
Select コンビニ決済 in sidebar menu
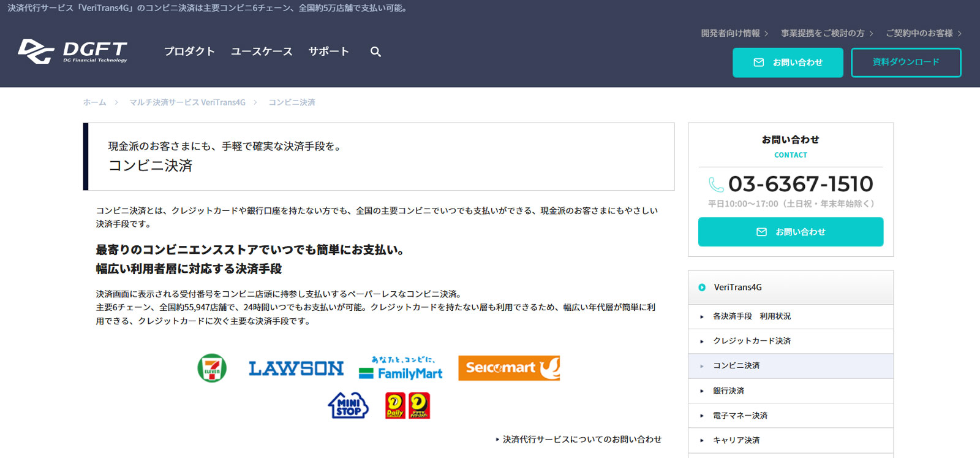coord(791,366)
